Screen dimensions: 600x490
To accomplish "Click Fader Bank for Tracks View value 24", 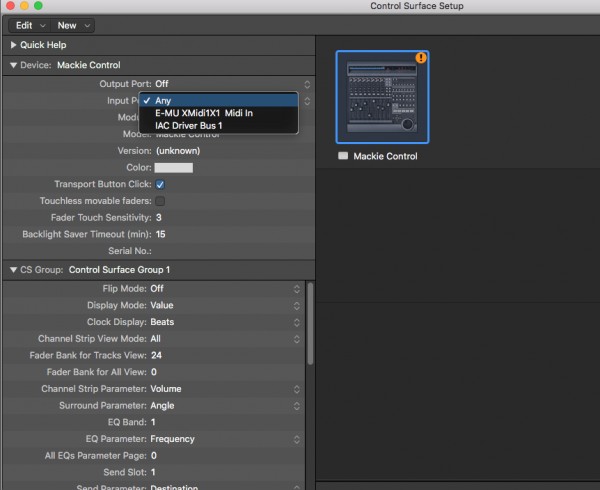I will coord(156,356).
